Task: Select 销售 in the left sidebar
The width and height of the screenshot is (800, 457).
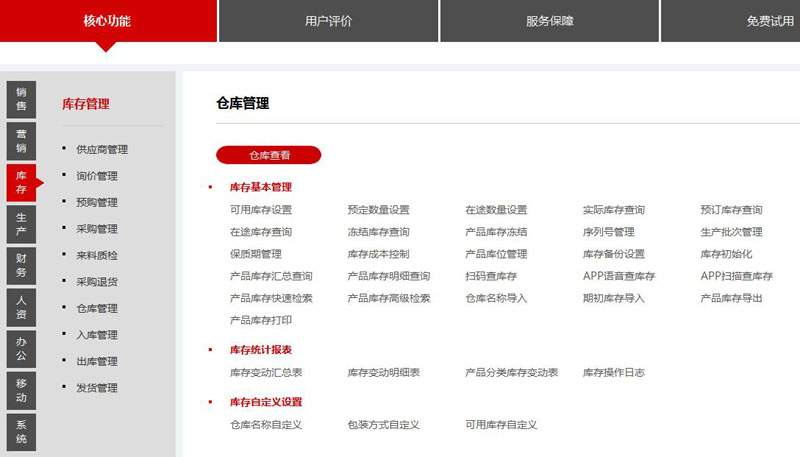Action: [x=21, y=99]
